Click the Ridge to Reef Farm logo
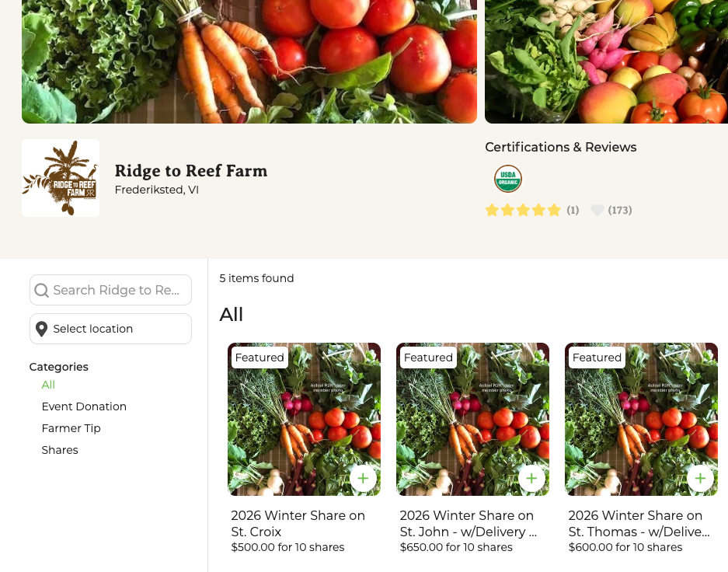Image resolution: width=728 pixels, height=572 pixels. pos(61,178)
